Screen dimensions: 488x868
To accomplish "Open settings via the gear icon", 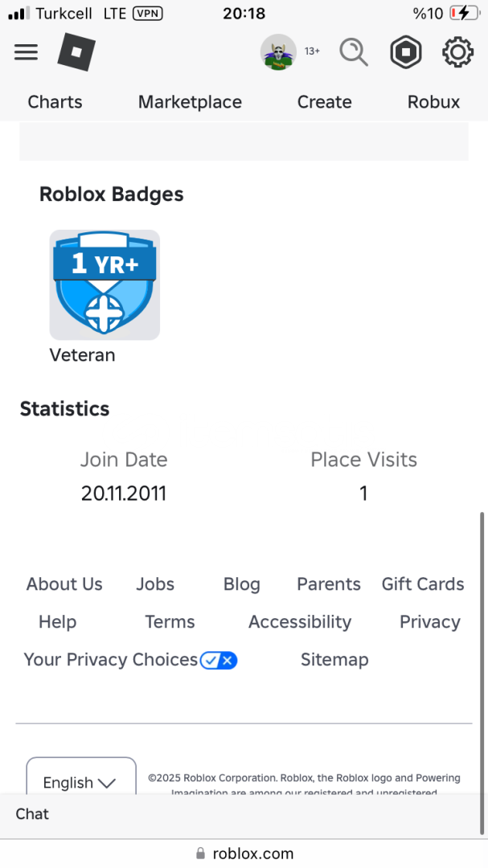I will [x=457, y=52].
